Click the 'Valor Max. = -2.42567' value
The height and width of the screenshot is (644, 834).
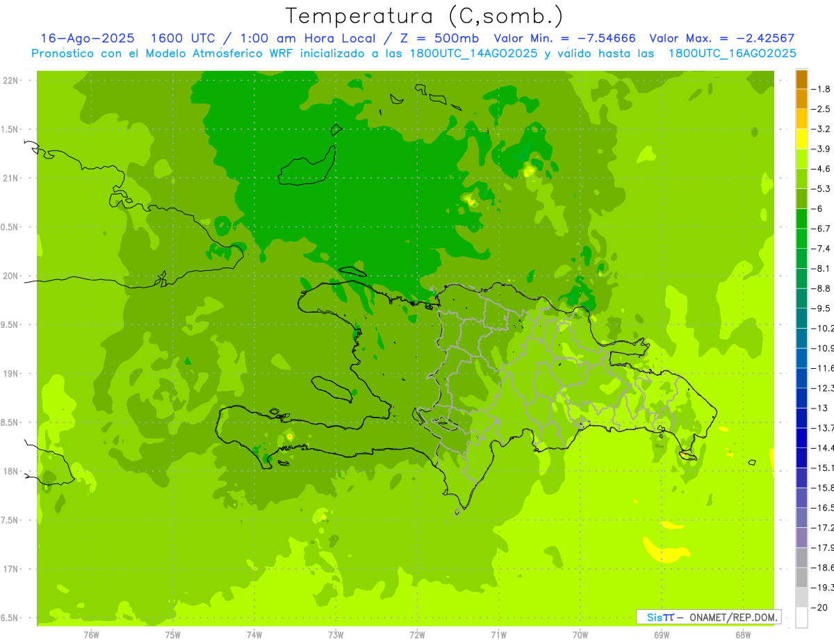[722, 38]
